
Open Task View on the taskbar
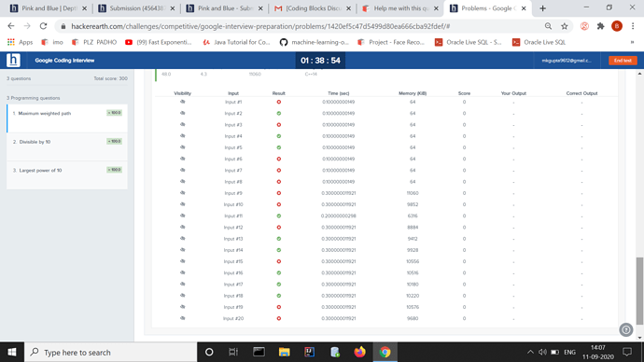[233, 352]
